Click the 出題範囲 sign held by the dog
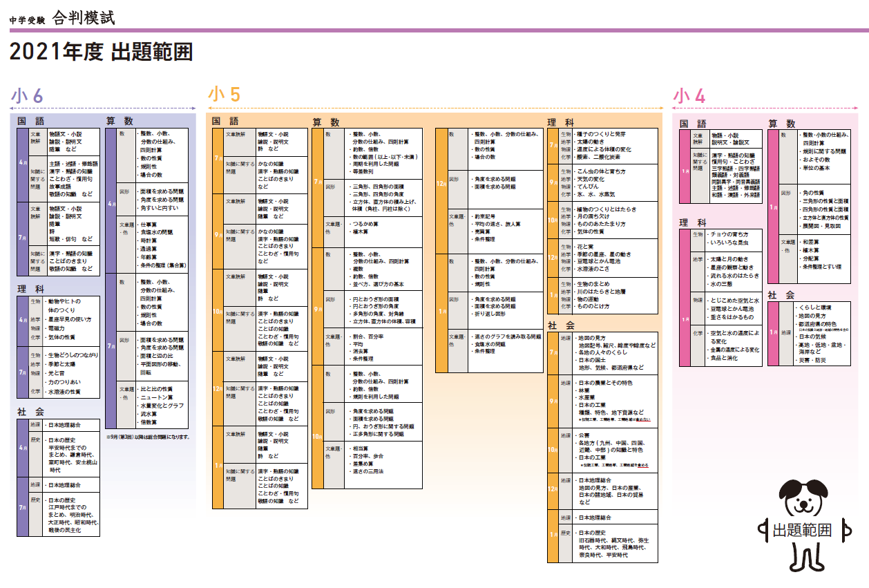The height and width of the screenshot is (588, 869). [x=801, y=531]
